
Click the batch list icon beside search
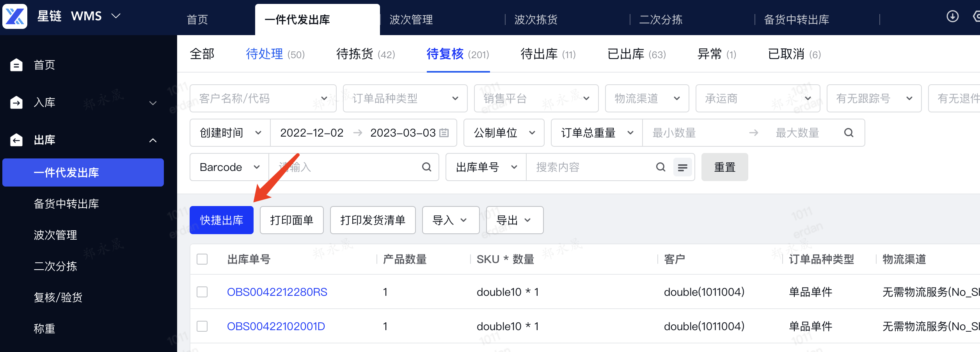(x=682, y=167)
